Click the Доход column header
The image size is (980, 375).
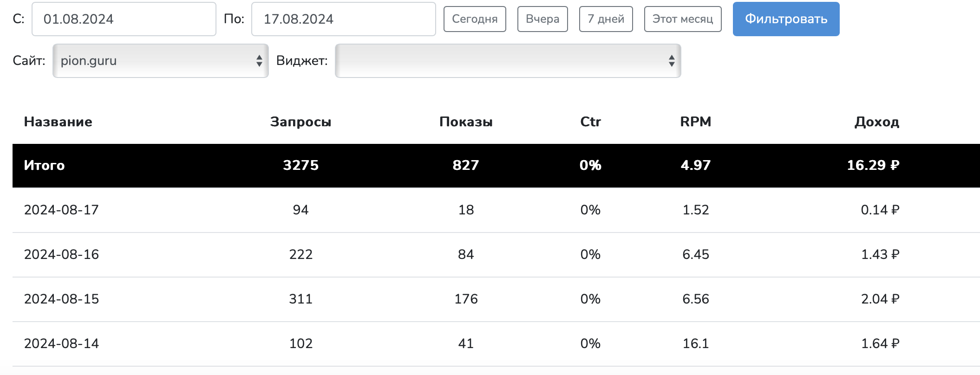click(876, 122)
